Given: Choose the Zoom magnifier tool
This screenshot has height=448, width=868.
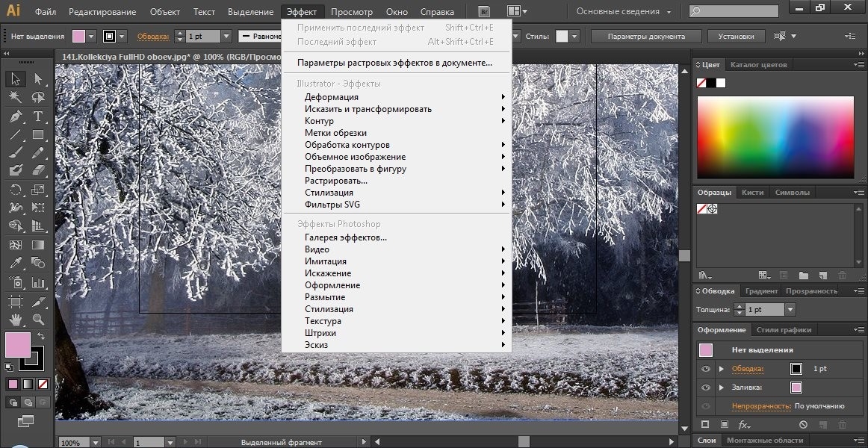Looking at the screenshot, I should [38, 320].
